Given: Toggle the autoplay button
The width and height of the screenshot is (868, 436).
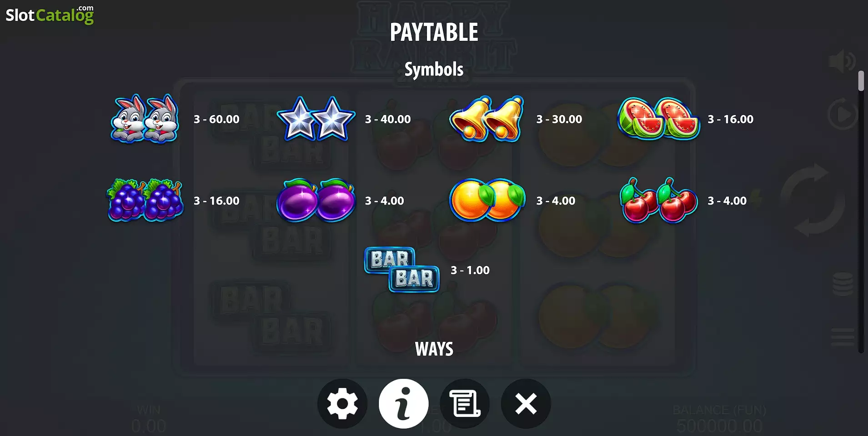Looking at the screenshot, I should click(842, 114).
